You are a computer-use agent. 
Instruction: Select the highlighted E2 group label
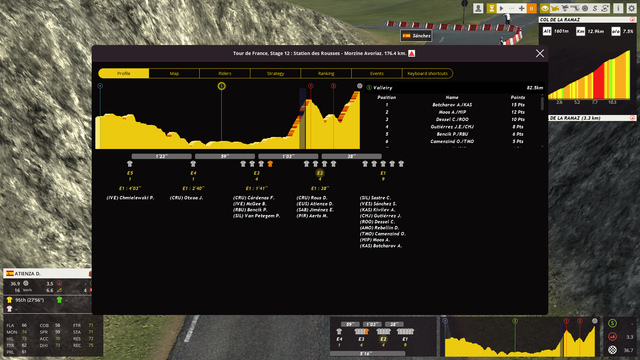[320, 173]
